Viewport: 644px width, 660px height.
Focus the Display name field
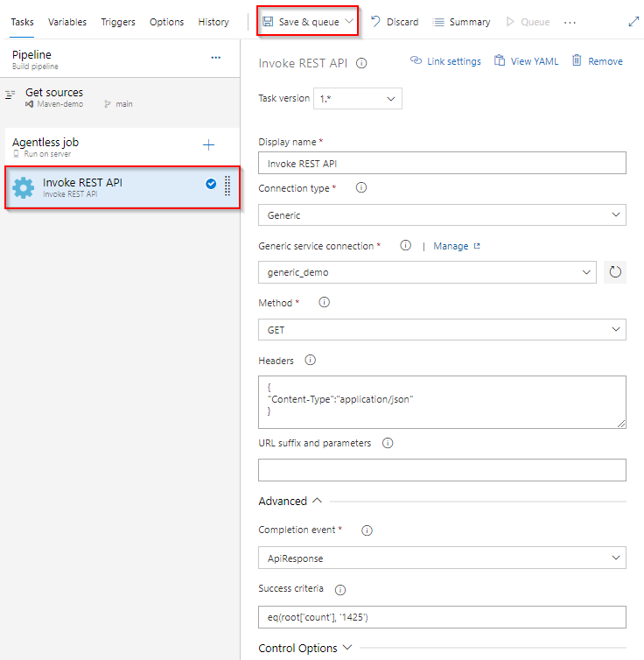442,164
